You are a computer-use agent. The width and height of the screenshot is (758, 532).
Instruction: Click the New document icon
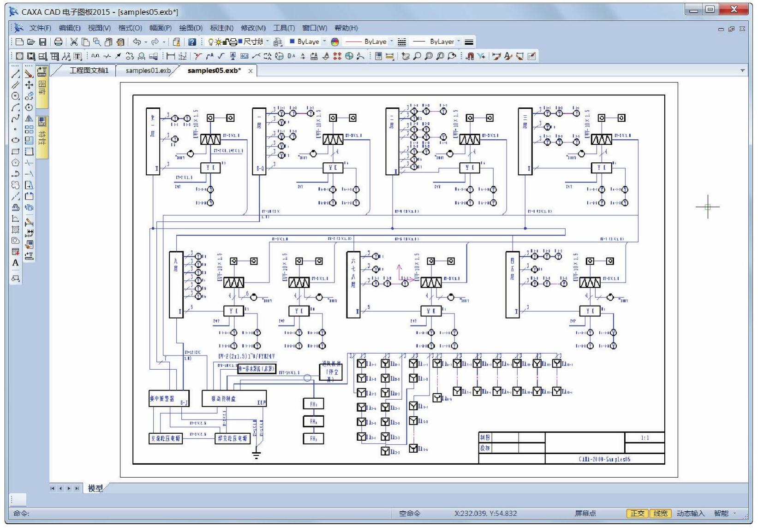(x=19, y=42)
